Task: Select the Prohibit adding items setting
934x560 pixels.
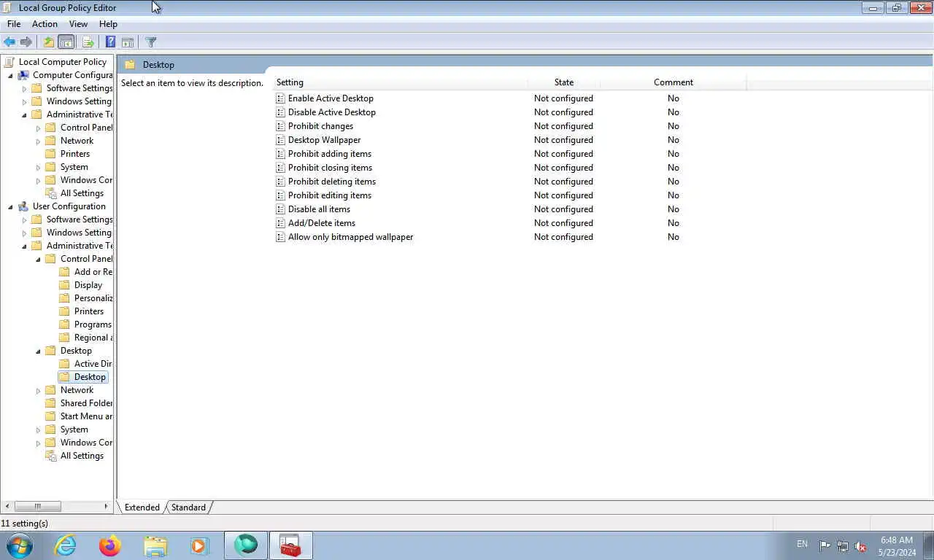Action: [x=330, y=154]
